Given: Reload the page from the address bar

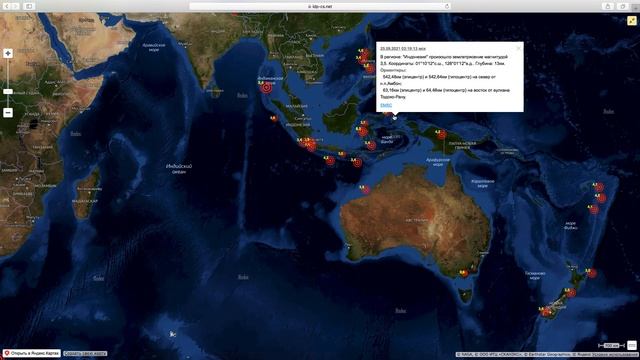Looking at the screenshot, I should pyautogui.click(x=447, y=6).
